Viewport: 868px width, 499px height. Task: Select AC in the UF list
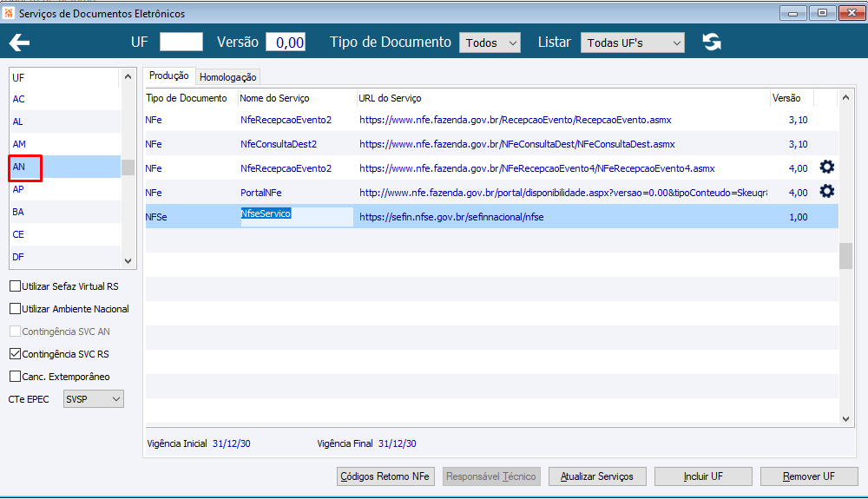coord(65,99)
